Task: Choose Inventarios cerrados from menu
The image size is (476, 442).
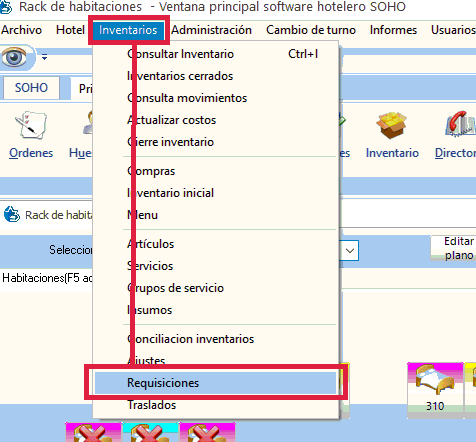Action: [216, 76]
